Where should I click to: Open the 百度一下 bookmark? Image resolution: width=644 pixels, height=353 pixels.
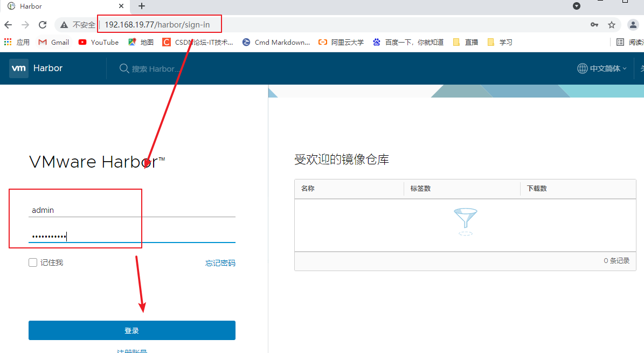click(408, 42)
